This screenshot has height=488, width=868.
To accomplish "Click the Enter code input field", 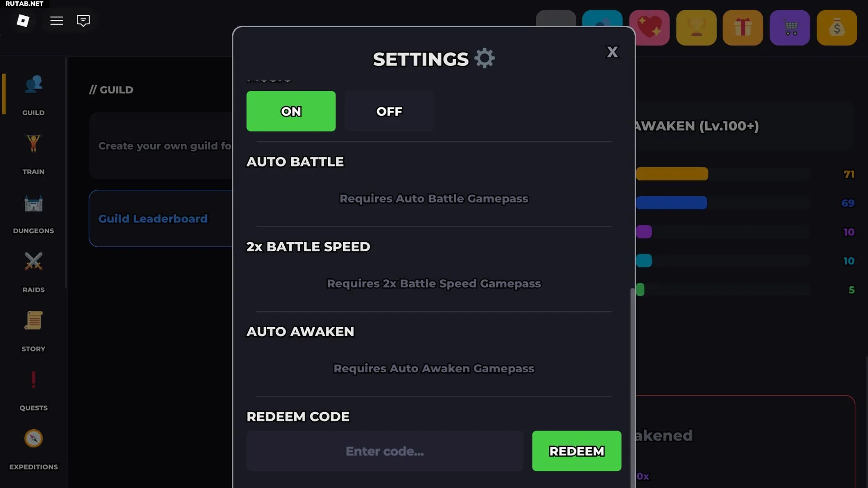I will point(385,451).
